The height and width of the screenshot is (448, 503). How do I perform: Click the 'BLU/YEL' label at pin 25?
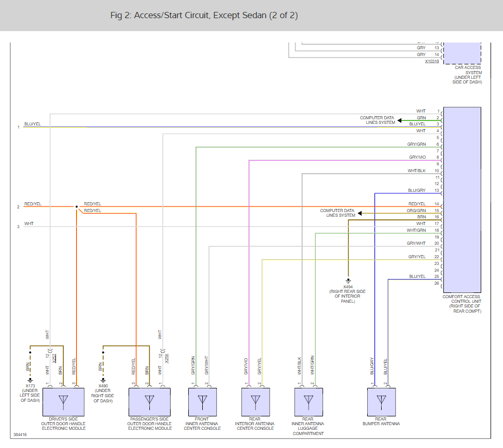pos(417,276)
